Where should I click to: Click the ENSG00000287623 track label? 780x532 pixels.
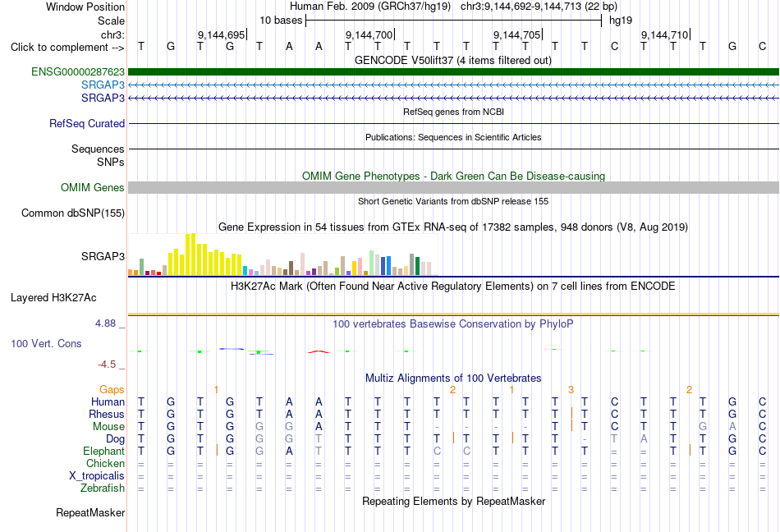(78, 72)
